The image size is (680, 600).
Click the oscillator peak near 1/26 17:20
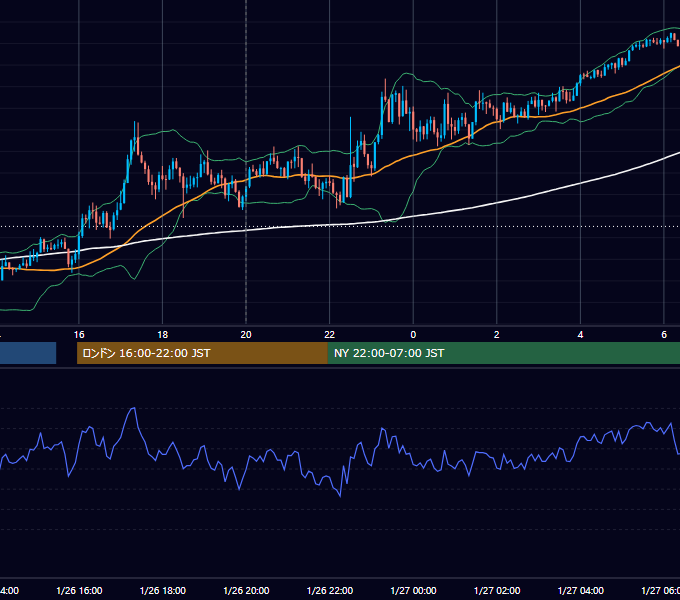(x=134, y=408)
